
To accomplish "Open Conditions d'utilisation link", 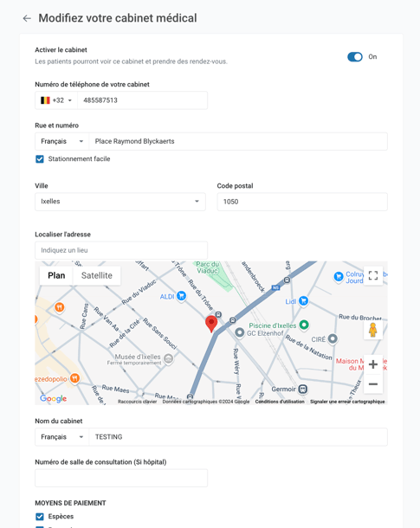I will click(280, 402).
